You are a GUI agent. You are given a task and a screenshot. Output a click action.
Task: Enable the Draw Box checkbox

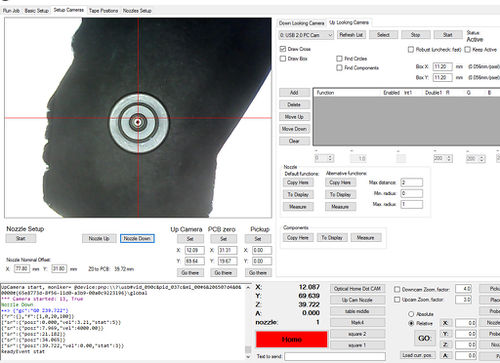[283, 59]
